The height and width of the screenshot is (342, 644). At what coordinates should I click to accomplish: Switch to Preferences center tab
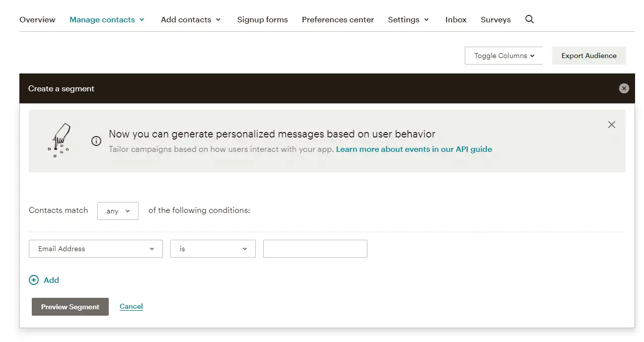click(x=338, y=20)
